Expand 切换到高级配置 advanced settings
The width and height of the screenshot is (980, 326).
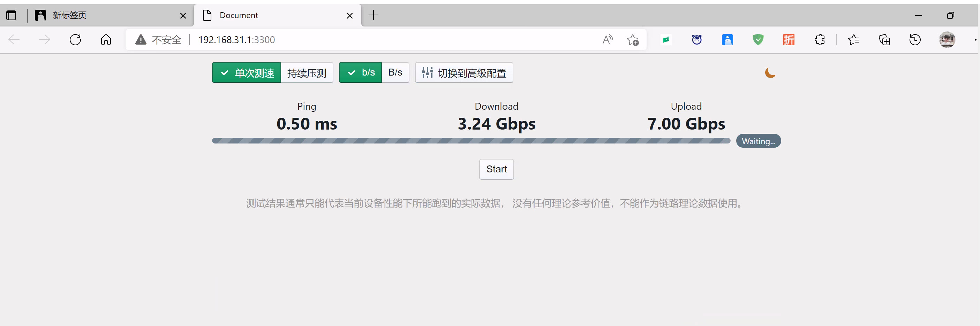pyautogui.click(x=464, y=72)
